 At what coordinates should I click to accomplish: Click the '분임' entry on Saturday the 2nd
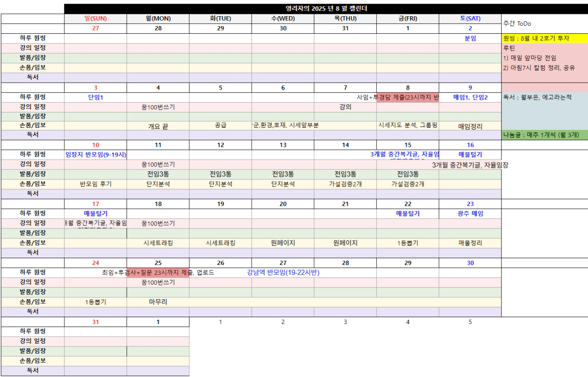470,38
